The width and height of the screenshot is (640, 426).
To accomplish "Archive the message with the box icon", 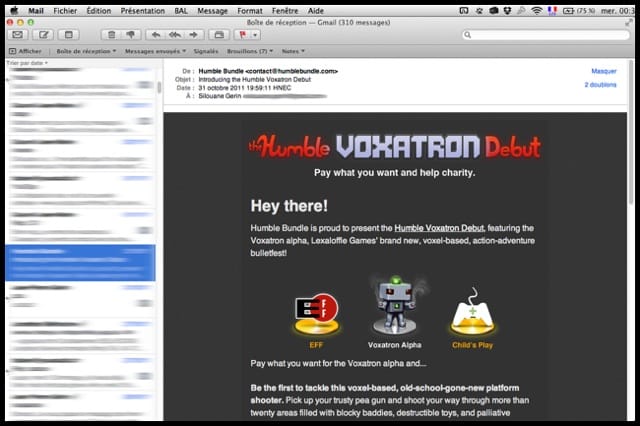I will click(x=219, y=35).
